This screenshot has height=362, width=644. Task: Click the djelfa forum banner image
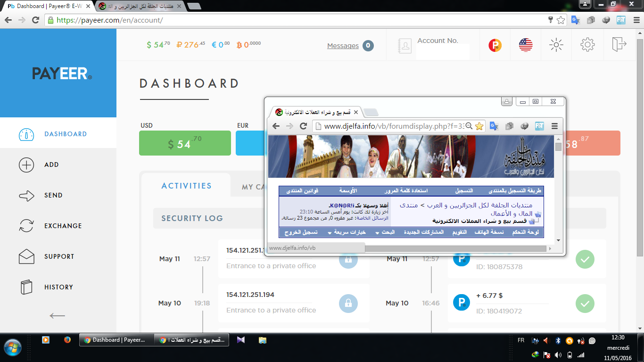[x=411, y=156]
